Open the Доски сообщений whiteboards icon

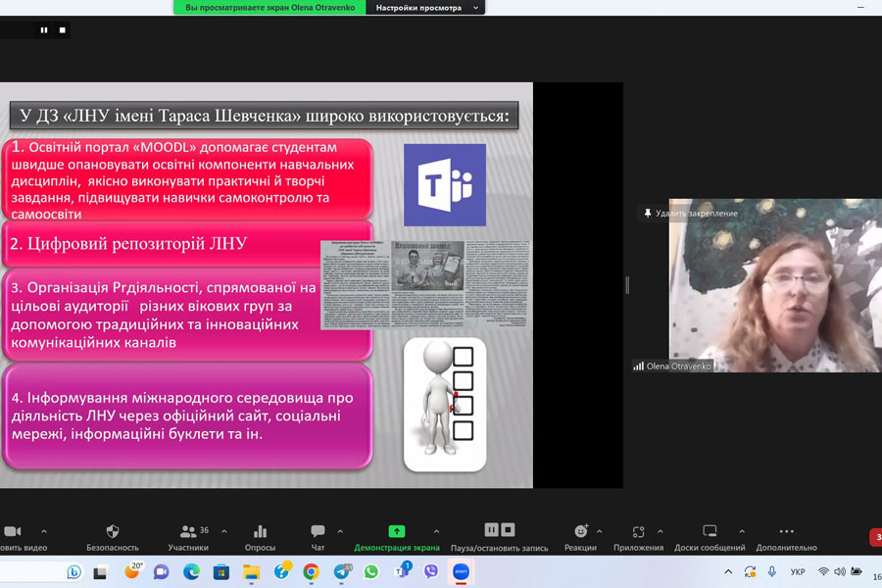pos(710,531)
